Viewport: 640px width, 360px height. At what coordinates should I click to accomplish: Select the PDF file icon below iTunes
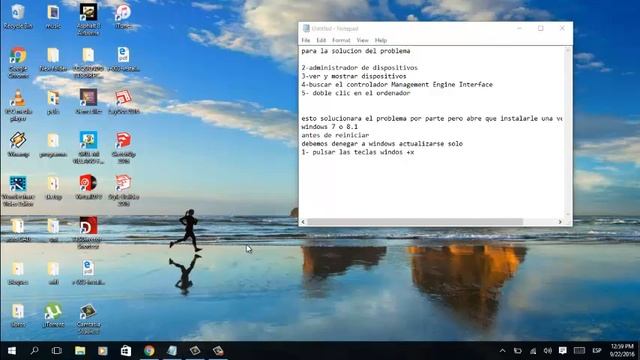click(x=124, y=60)
